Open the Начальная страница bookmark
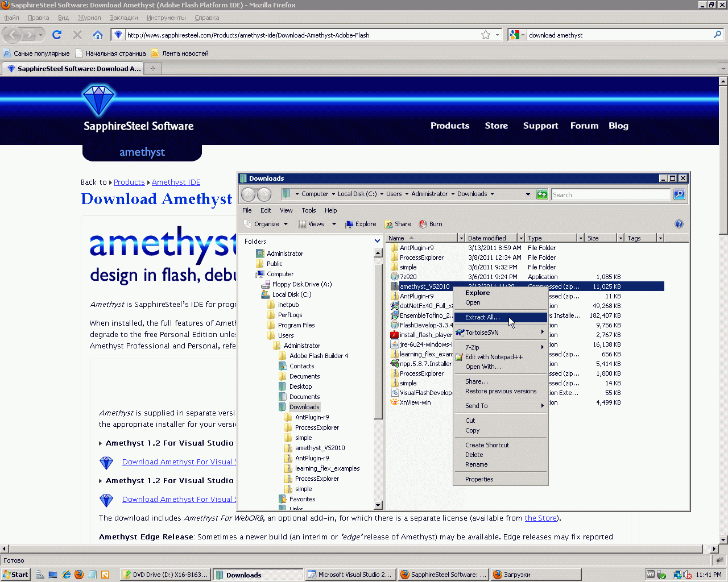 point(110,53)
